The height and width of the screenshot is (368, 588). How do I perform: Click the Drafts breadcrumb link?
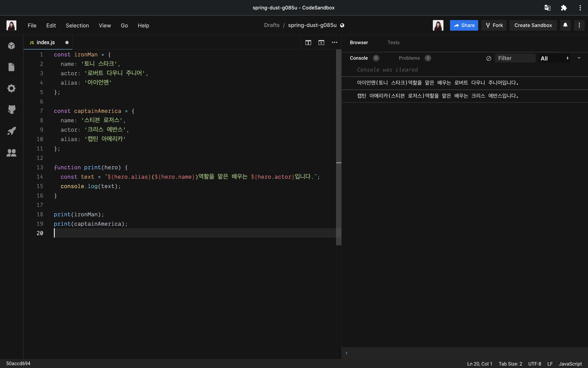point(272,25)
